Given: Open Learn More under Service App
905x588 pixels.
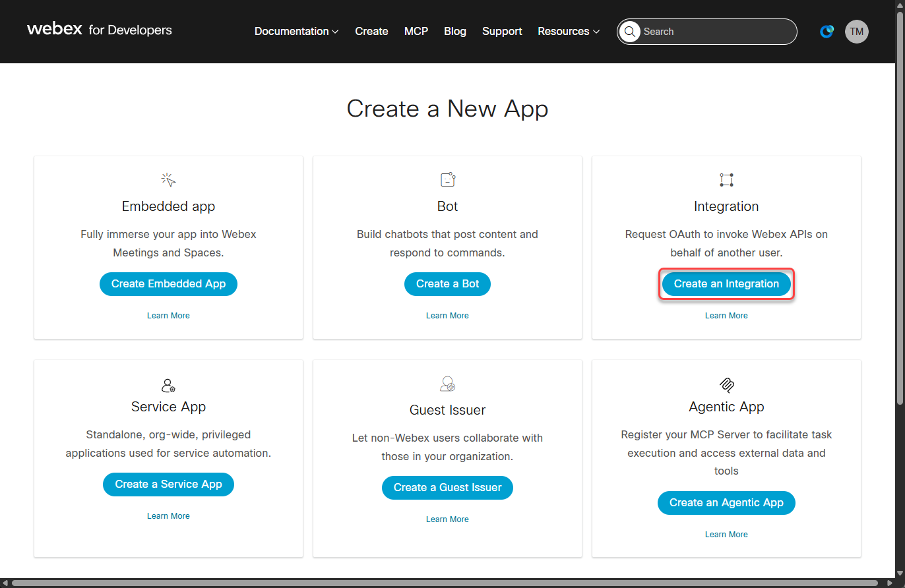Looking at the screenshot, I should coord(168,516).
